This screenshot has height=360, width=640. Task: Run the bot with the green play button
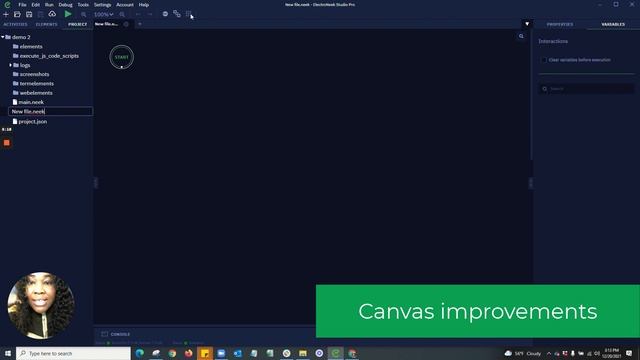pos(68,14)
